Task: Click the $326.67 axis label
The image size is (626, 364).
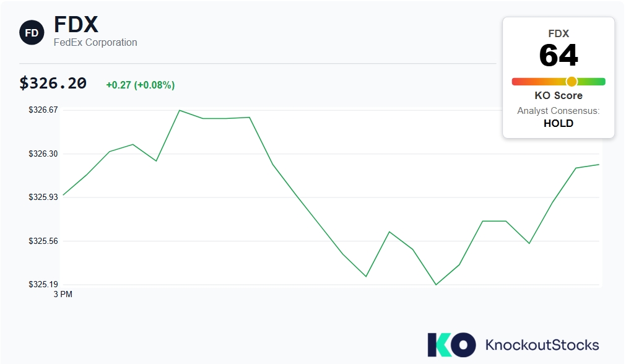Action: [x=43, y=110]
